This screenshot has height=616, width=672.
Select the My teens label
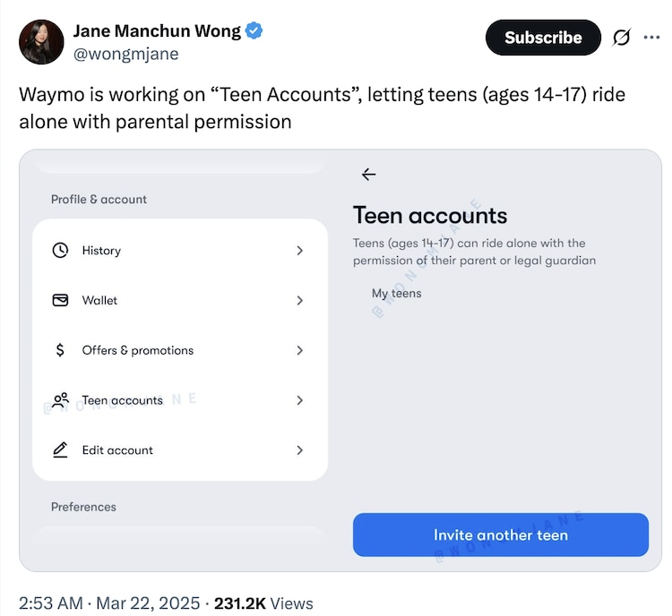(396, 293)
